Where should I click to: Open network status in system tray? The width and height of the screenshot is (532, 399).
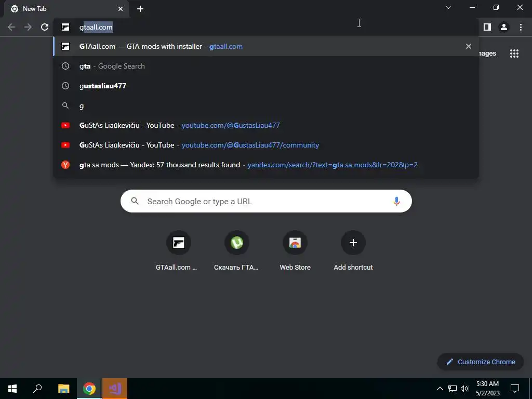click(x=453, y=389)
